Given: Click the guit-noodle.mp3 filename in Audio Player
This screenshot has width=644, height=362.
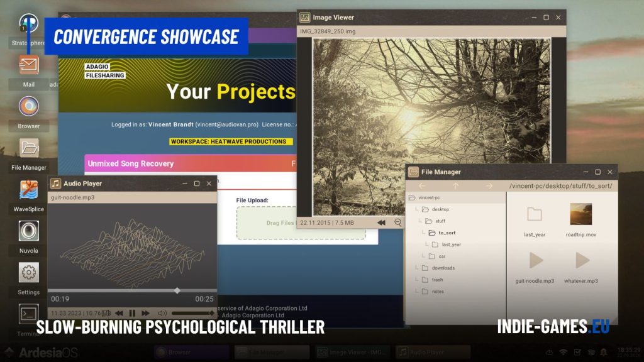Looking at the screenshot, I should pos(73,197).
